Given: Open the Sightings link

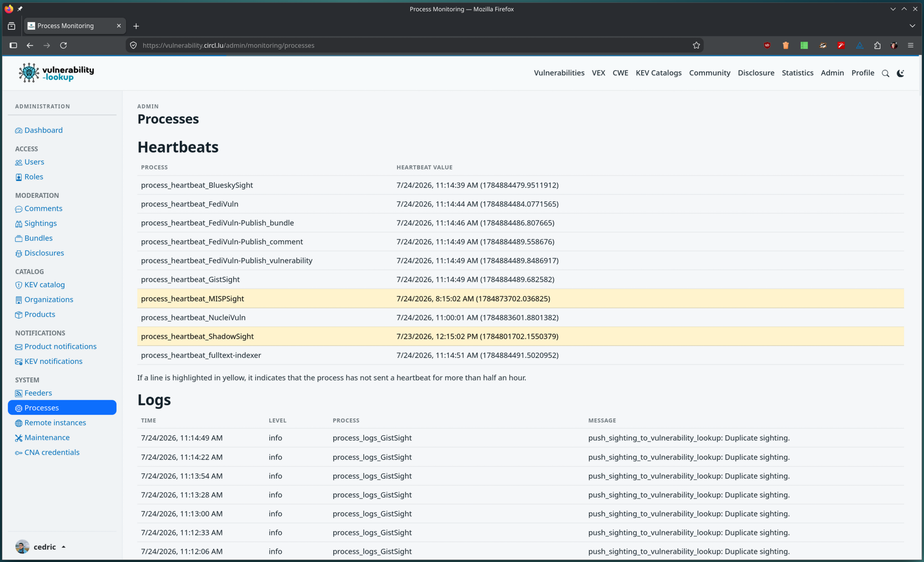Looking at the screenshot, I should (40, 223).
